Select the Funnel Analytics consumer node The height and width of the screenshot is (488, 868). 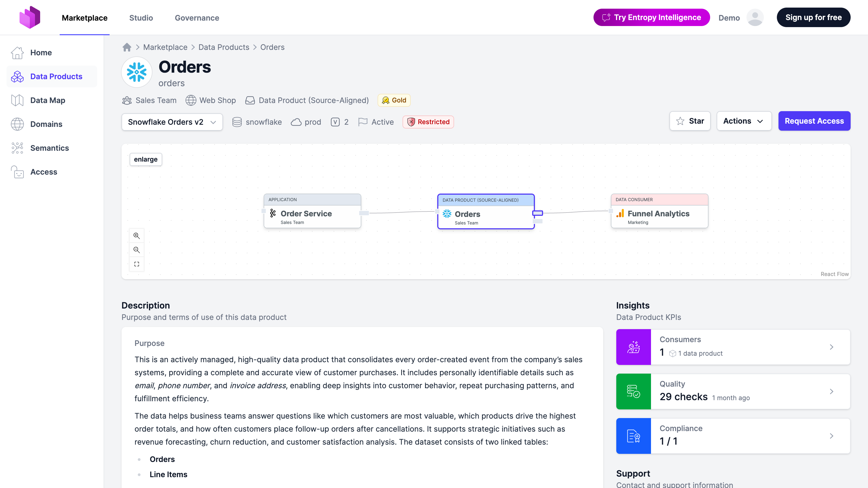click(659, 211)
